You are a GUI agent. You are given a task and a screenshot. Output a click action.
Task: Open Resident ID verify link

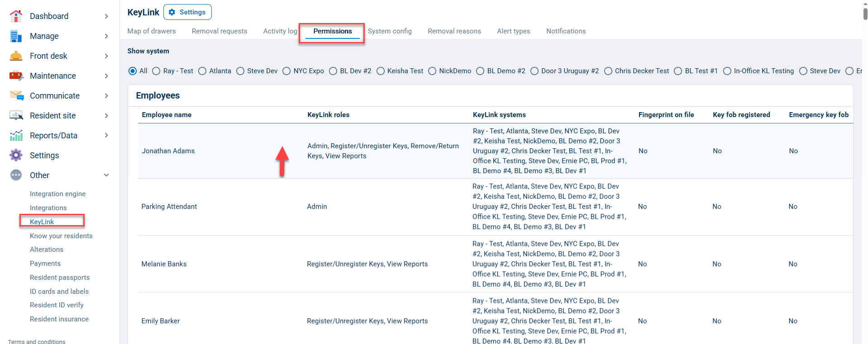(x=57, y=305)
